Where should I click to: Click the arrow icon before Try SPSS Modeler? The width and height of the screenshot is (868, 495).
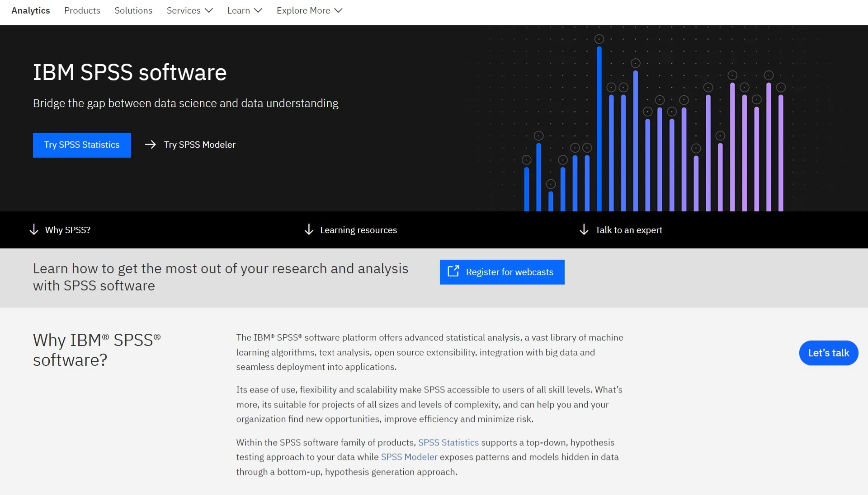(x=150, y=145)
